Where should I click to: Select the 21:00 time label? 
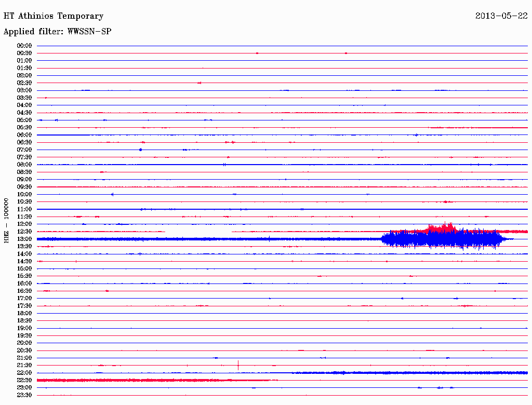[x=24, y=358]
